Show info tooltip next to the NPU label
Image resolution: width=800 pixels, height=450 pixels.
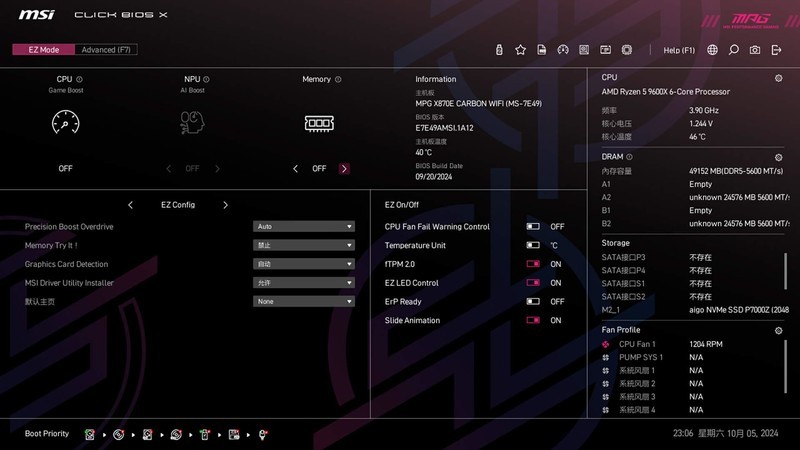206,79
